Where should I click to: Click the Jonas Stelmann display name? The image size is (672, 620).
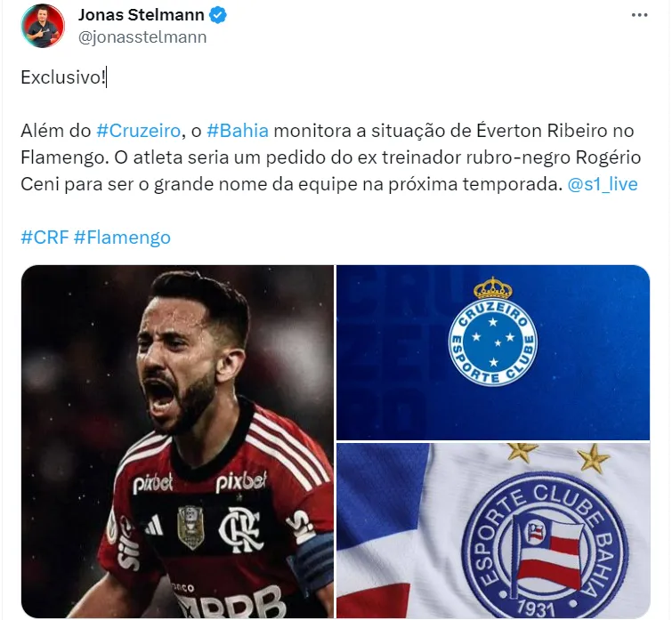point(141,15)
